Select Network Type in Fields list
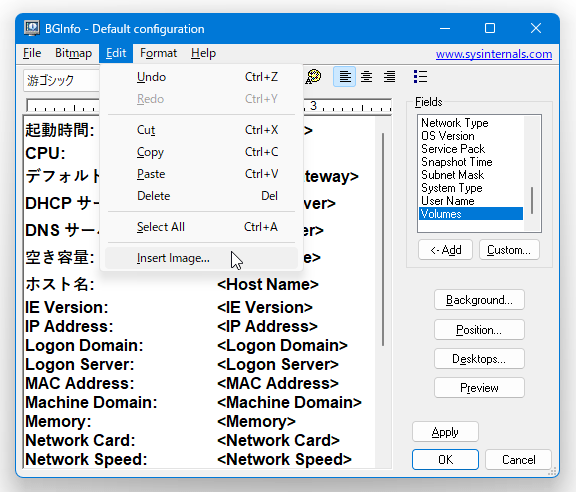Viewport: 576px width, 492px height. [x=471, y=123]
